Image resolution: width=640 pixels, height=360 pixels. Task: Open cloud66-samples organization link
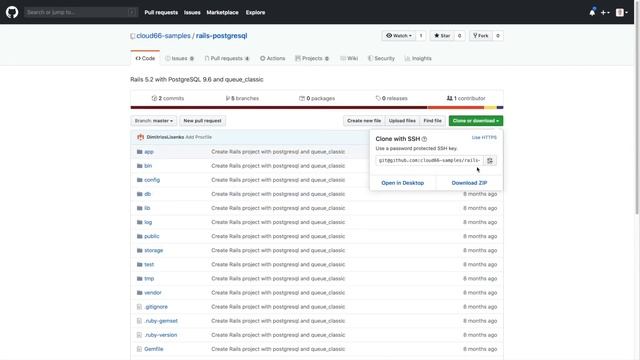point(163,36)
